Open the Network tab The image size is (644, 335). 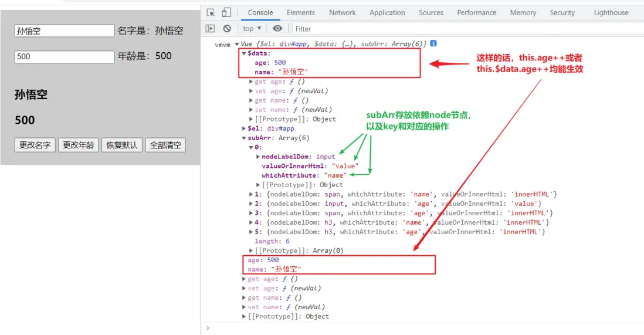[342, 13]
